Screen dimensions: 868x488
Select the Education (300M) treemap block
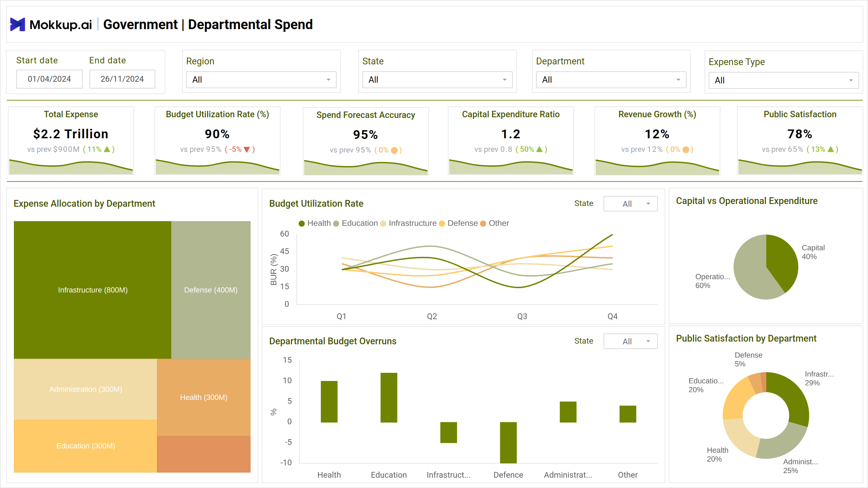coord(85,446)
